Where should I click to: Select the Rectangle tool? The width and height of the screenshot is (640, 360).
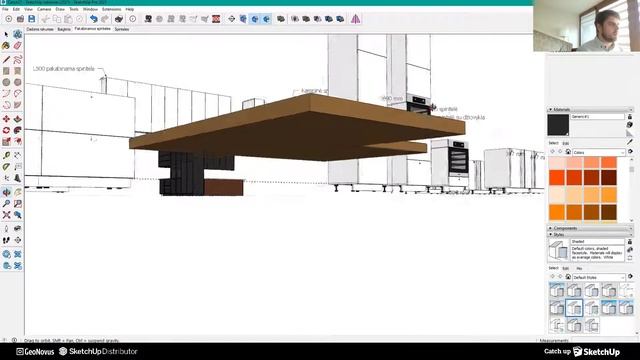point(6,71)
